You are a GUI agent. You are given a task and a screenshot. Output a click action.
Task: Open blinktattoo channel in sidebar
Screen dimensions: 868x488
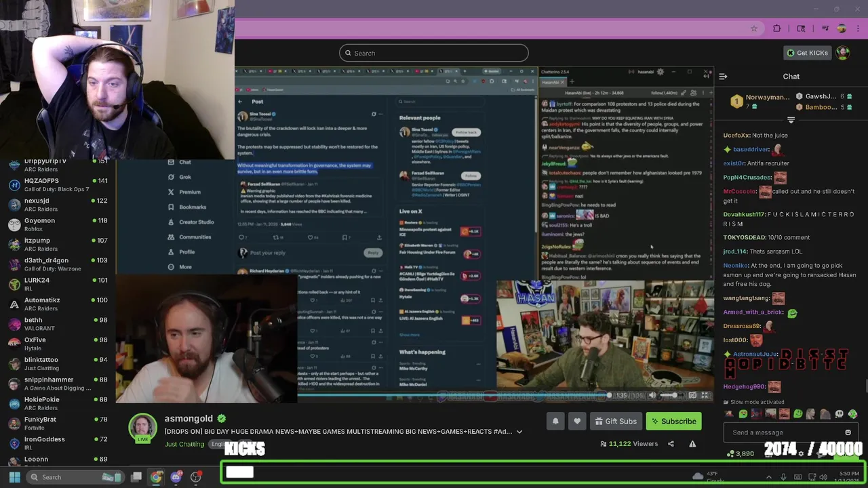pos(58,364)
